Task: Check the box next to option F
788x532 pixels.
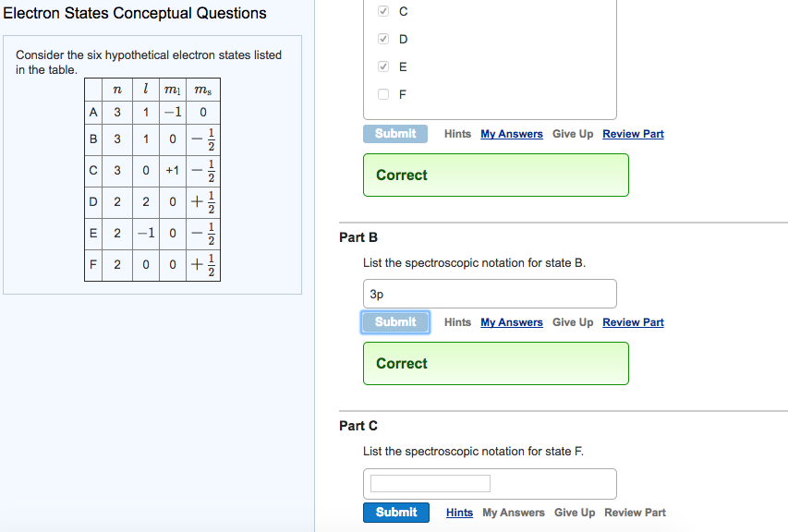Action: (384, 94)
